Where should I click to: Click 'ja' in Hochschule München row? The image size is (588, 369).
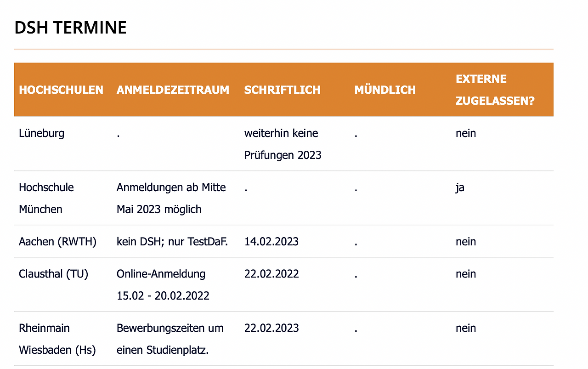[460, 188]
